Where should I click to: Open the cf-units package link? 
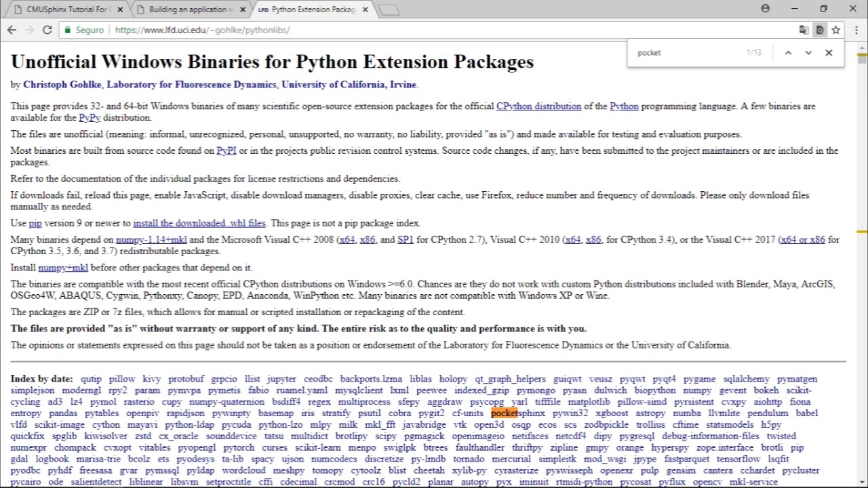tap(468, 413)
